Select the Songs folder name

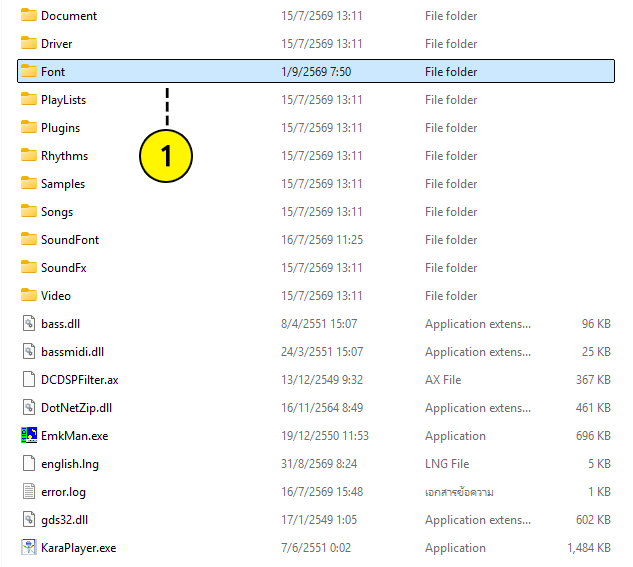[x=57, y=212]
